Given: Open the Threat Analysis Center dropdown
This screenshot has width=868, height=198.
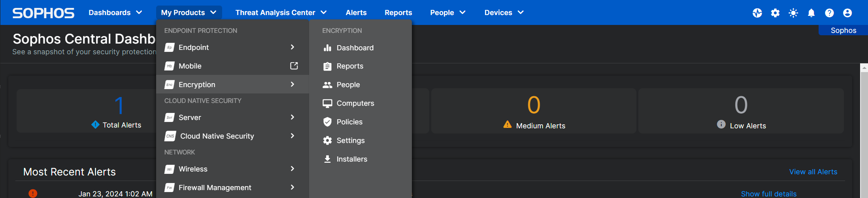Looking at the screenshot, I should pyautogui.click(x=281, y=13).
